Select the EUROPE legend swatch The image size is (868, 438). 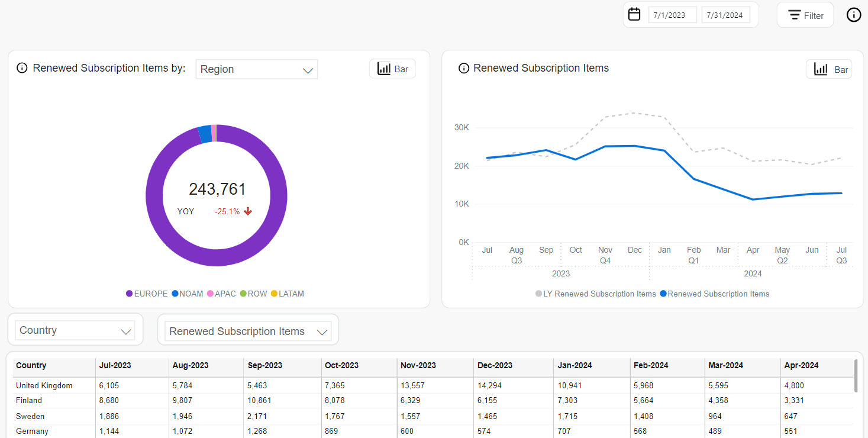coord(129,294)
